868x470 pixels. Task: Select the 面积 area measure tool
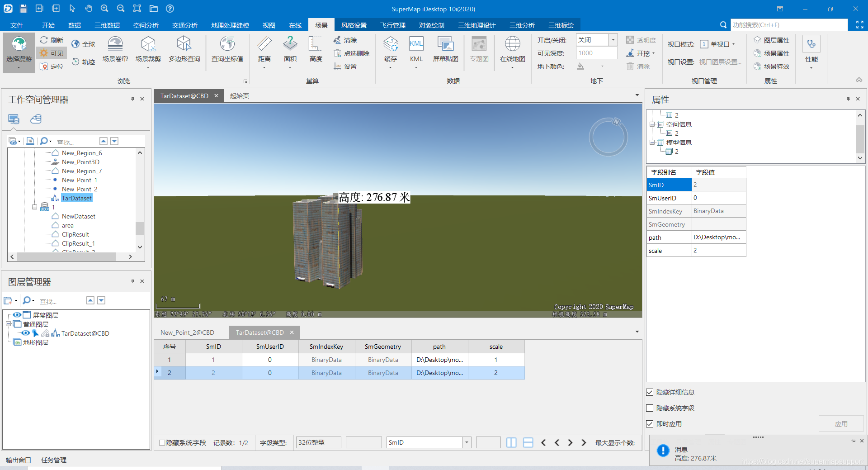click(290, 52)
